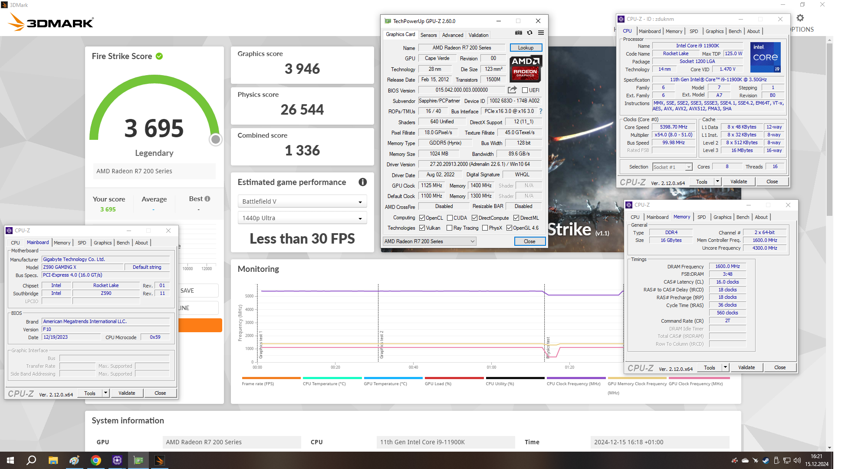Click the Close button in GPU-Z
The width and height of the screenshot is (868, 469).
coord(529,241)
